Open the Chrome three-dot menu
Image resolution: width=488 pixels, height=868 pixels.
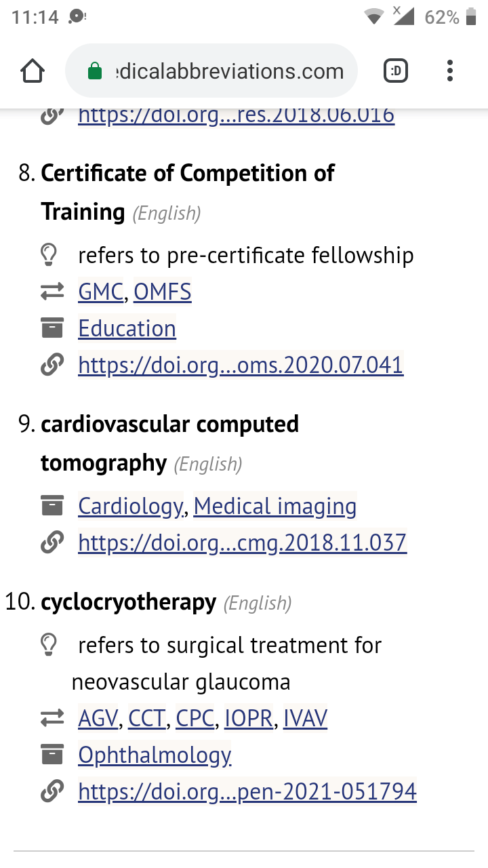[450, 71]
